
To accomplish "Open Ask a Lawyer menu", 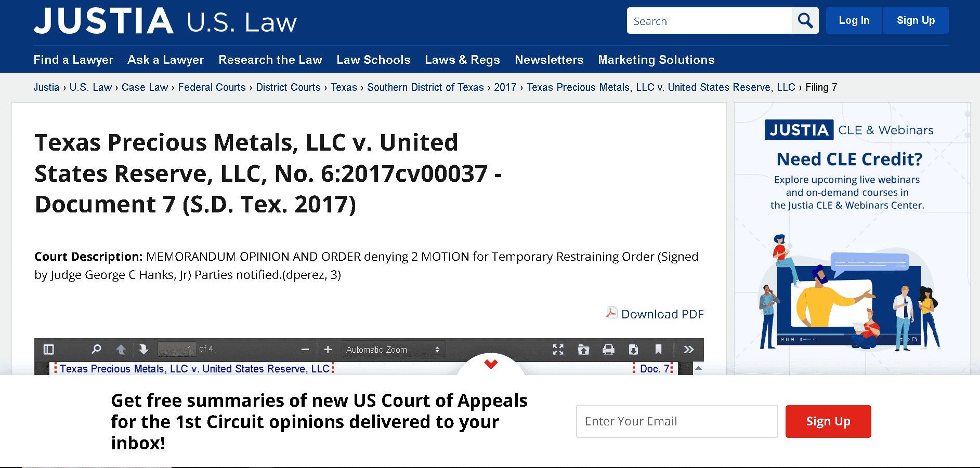I will [166, 60].
